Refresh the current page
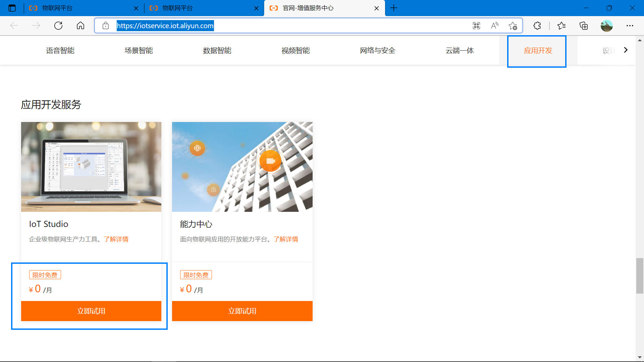 [x=58, y=25]
